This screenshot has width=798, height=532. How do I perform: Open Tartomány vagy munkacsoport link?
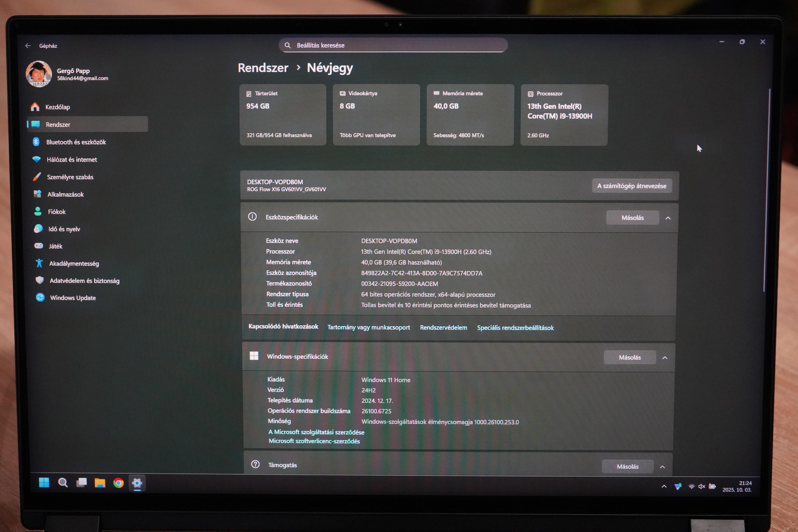click(369, 327)
